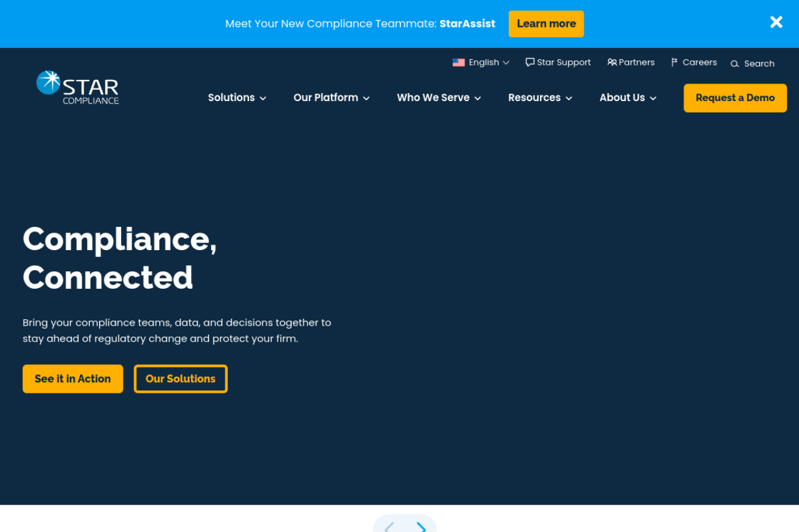Expand the Our Platform chevron arrow
Image resolution: width=799 pixels, height=532 pixels.
pos(366,99)
